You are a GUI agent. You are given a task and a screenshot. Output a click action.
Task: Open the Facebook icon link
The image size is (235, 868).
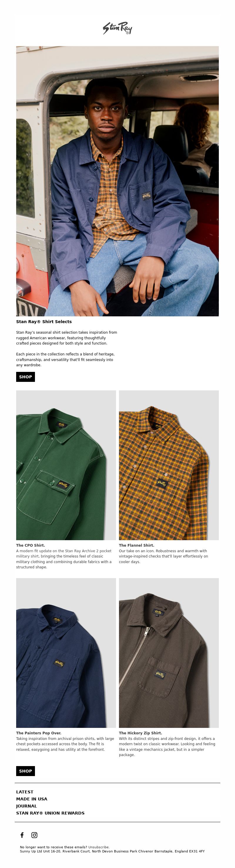(x=22, y=835)
